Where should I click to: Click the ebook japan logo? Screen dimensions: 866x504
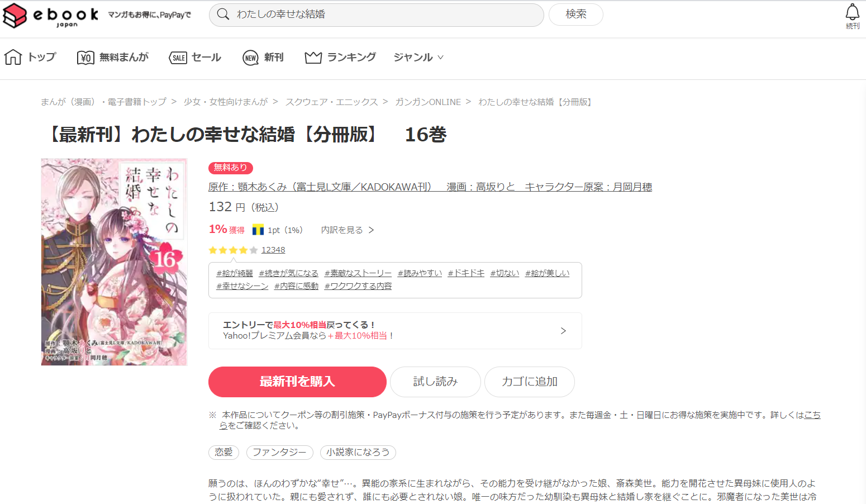pos(51,16)
